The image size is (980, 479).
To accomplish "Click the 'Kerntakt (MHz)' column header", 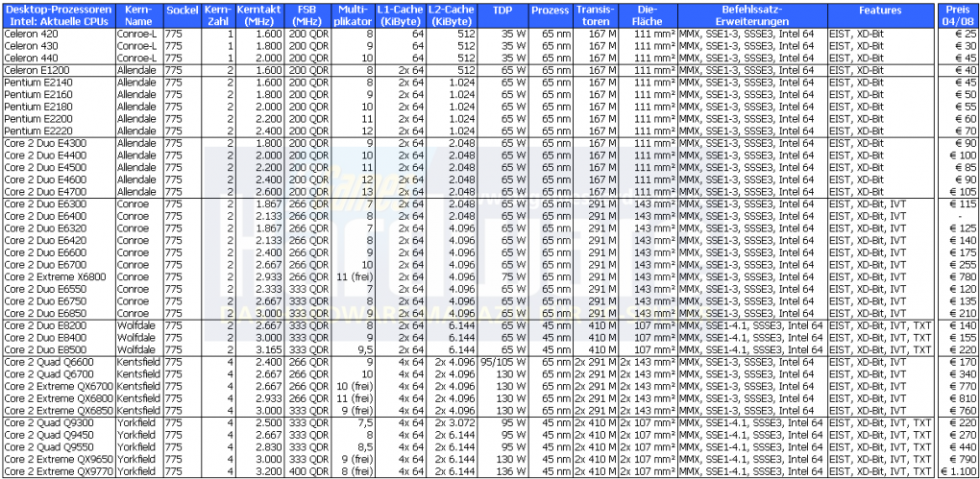I will point(260,15).
